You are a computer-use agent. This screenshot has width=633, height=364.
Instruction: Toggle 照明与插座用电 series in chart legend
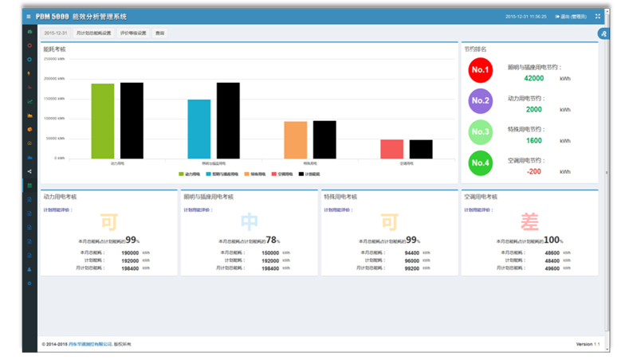221,173
